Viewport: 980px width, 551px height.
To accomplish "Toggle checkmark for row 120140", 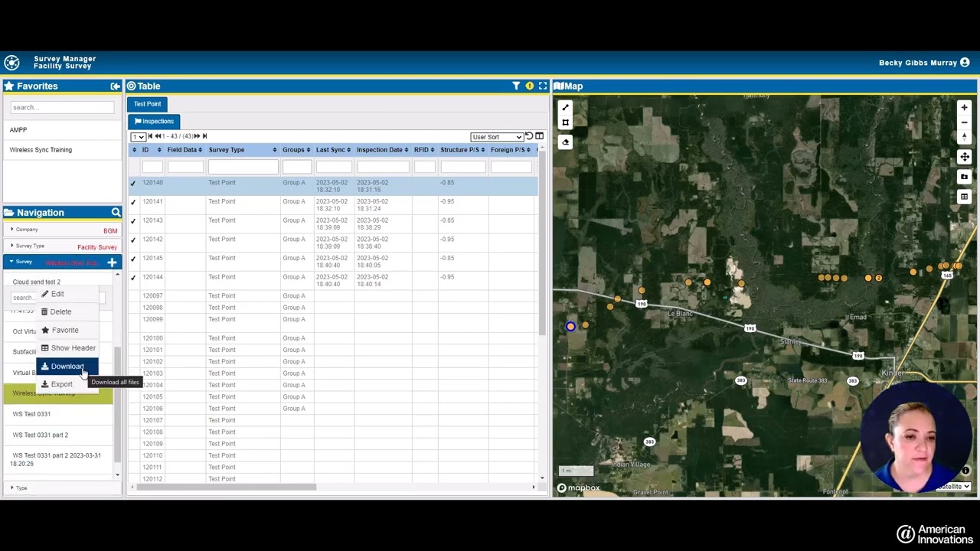I will [x=133, y=183].
